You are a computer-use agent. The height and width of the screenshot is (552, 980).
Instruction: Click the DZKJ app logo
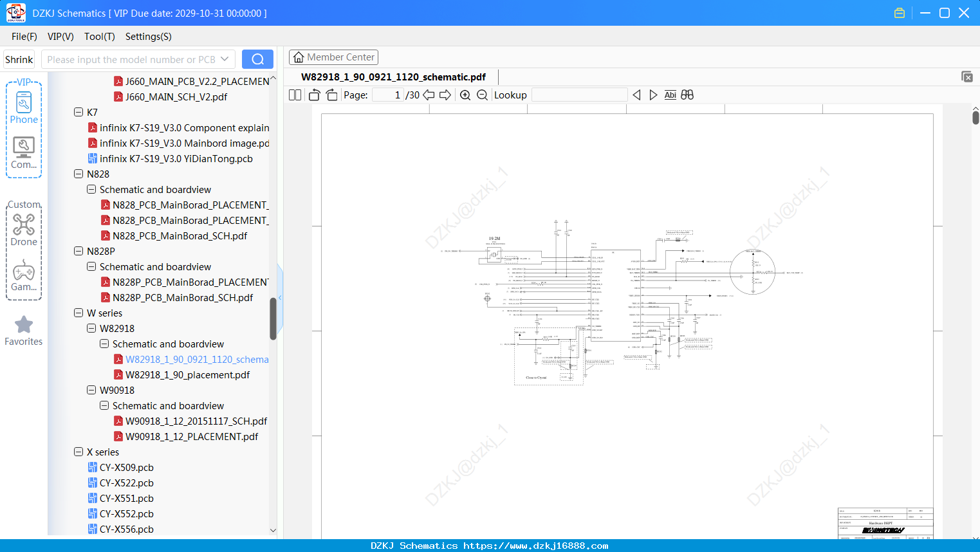pos(15,13)
